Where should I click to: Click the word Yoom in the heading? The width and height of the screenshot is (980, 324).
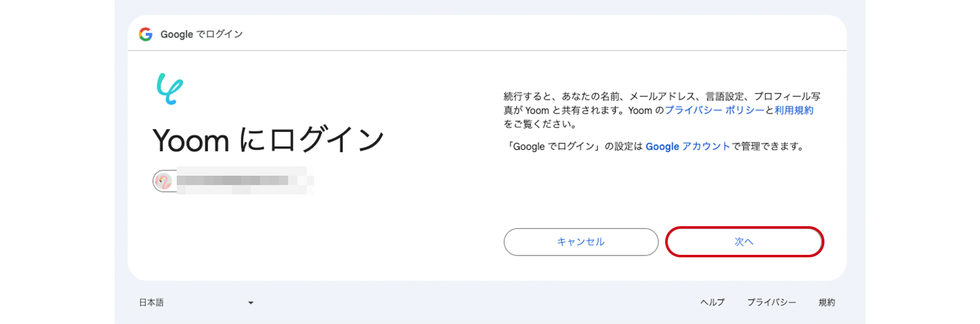[191, 141]
